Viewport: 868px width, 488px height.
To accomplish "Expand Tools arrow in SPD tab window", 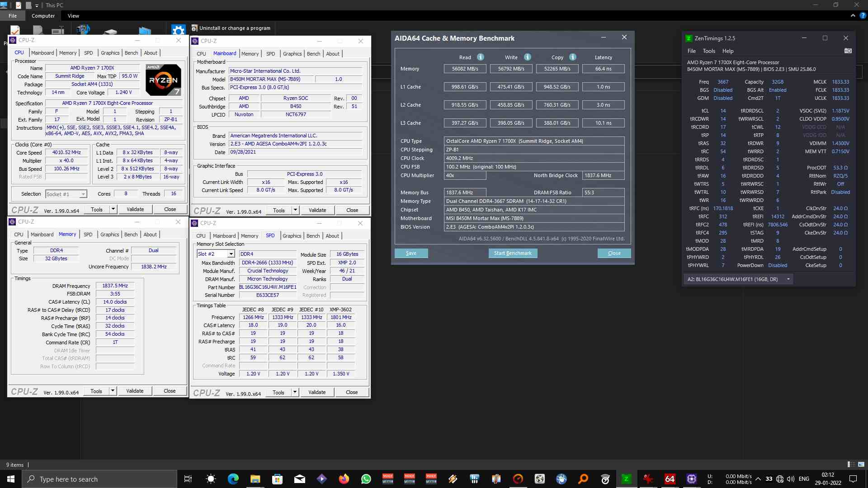I will (x=295, y=392).
